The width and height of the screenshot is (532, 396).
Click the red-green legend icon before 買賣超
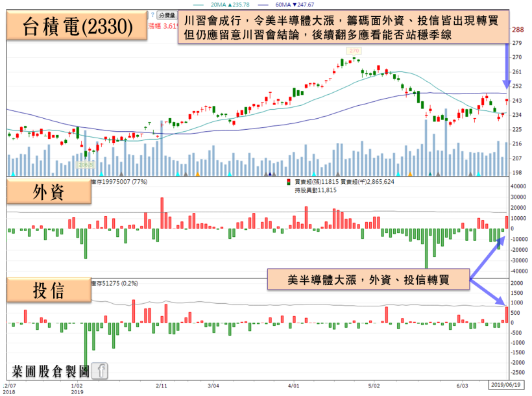point(289,182)
